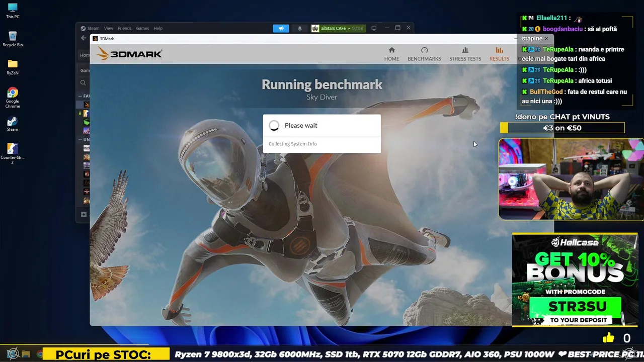644x362 pixels.
Task: Switch to STRESS TESTS tab
Action: click(x=465, y=54)
